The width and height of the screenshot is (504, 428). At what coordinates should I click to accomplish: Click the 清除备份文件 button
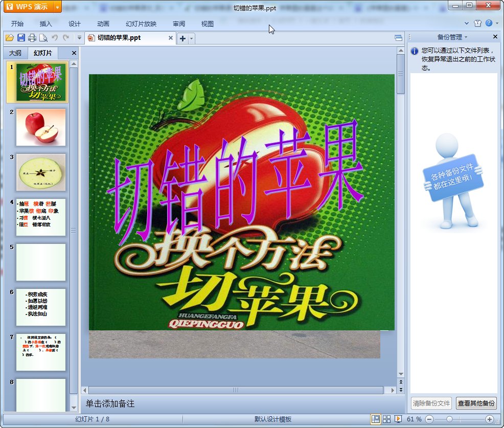(431, 403)
